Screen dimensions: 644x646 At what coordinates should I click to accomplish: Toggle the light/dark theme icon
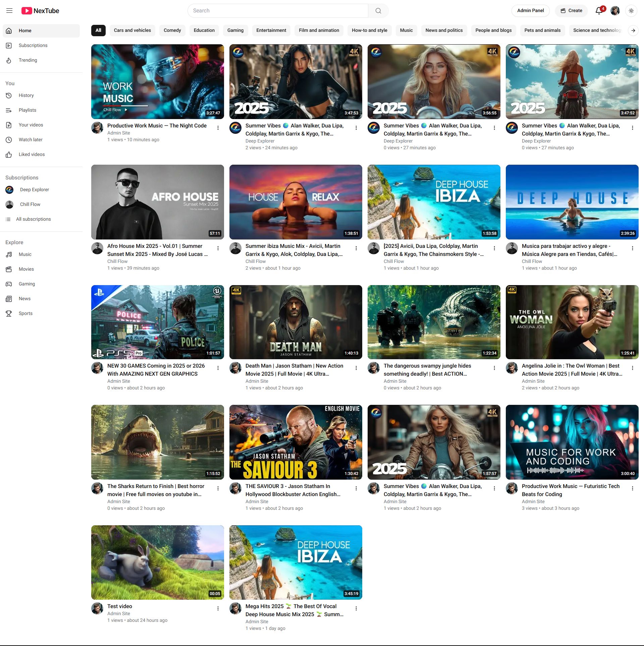pos(631,11)
